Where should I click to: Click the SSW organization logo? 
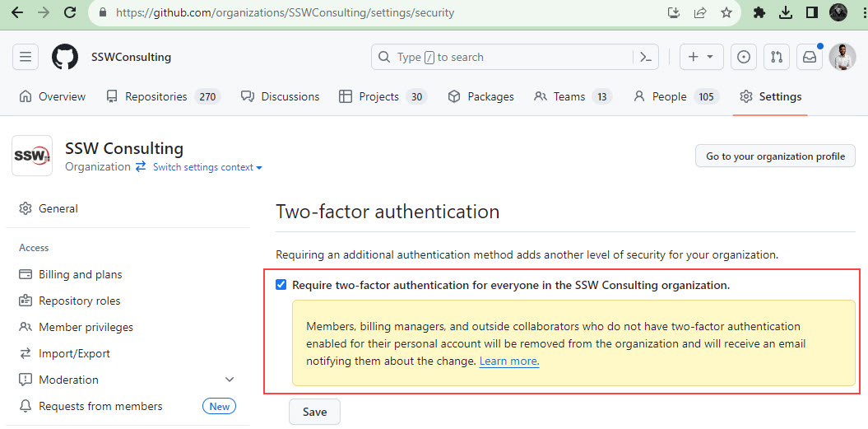point(32,156)
